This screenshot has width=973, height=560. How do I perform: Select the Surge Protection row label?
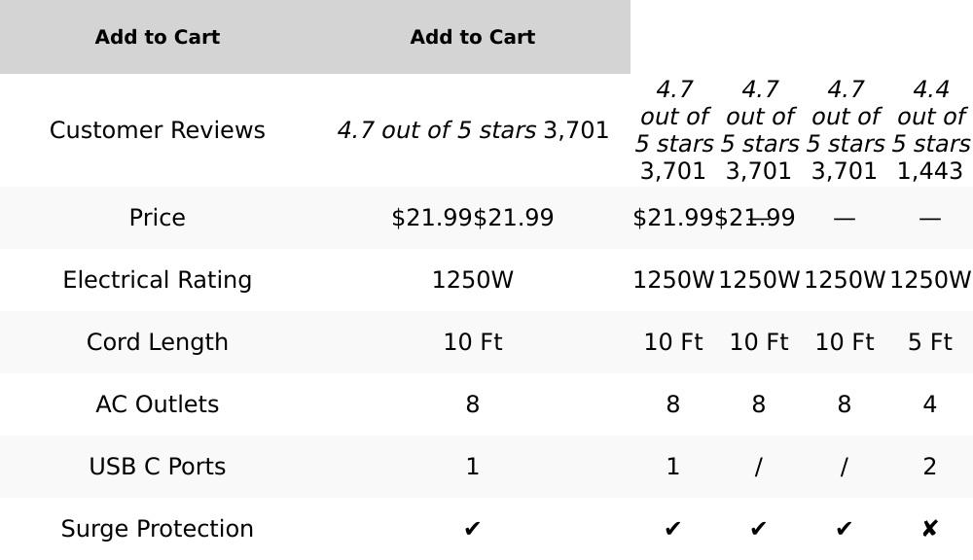coord(158,529)
